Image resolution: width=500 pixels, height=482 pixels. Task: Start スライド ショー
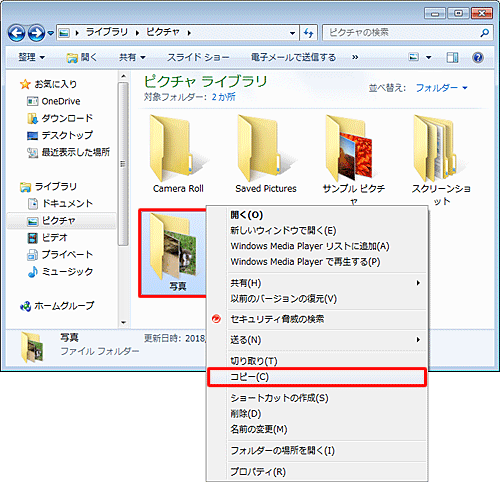click(x=198, y=57)
